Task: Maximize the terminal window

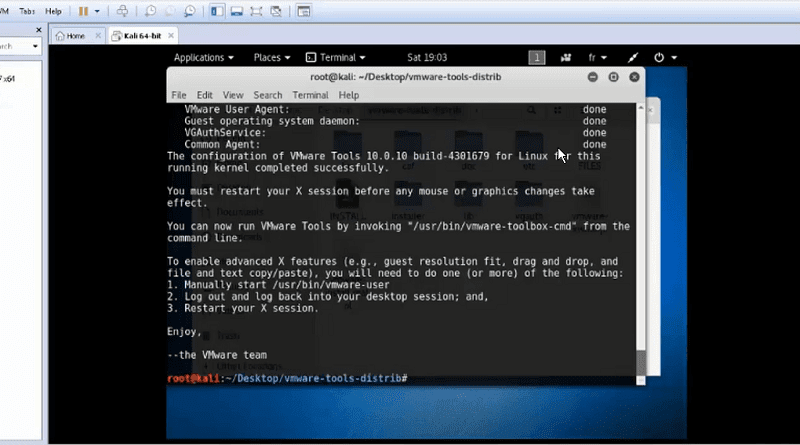Action: (x=613, y=77)
